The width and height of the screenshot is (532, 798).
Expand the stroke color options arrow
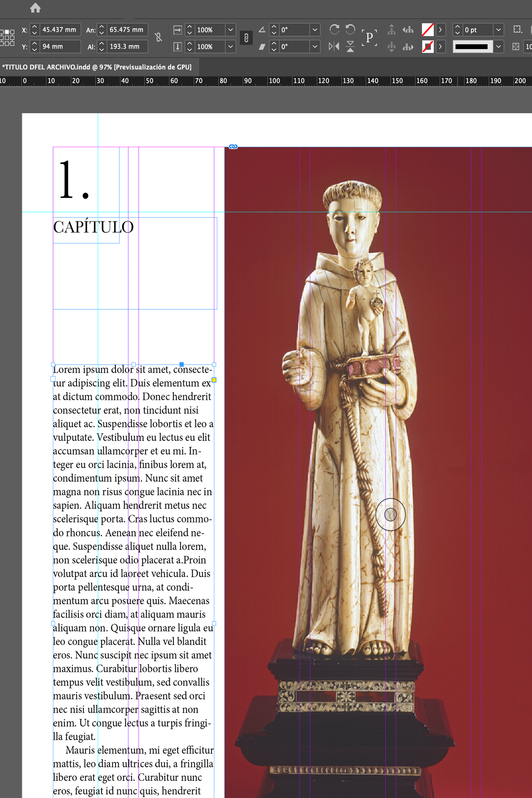tap(441, 47)
